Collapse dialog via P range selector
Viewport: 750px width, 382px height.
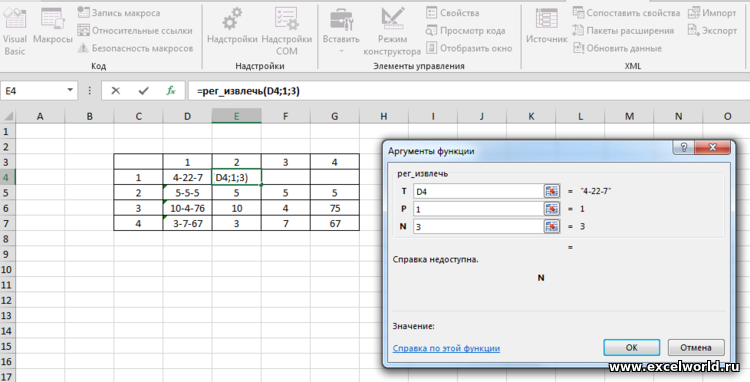click(x=551, y=209)
